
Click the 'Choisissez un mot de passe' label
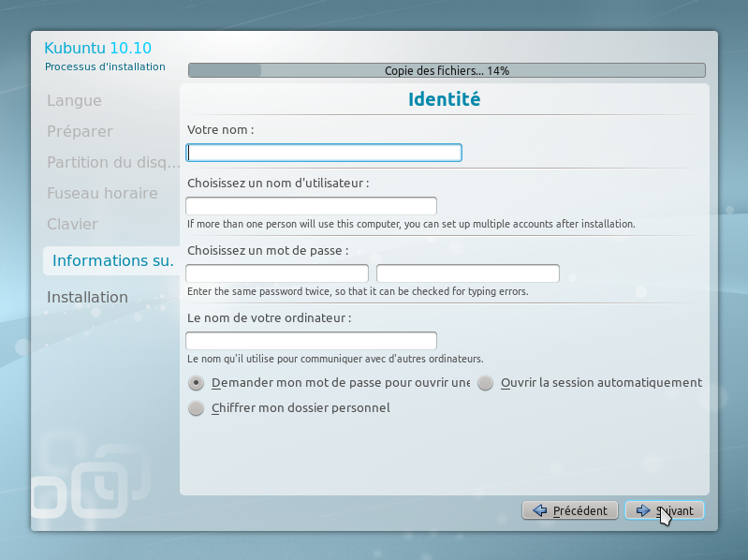click(268, 250)
